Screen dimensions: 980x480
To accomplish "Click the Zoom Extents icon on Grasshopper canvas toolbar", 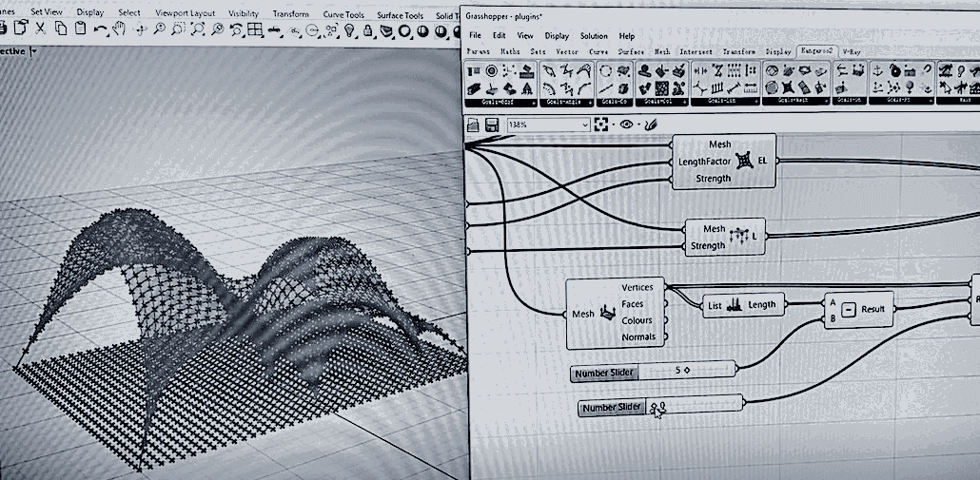I will [601, 125].
